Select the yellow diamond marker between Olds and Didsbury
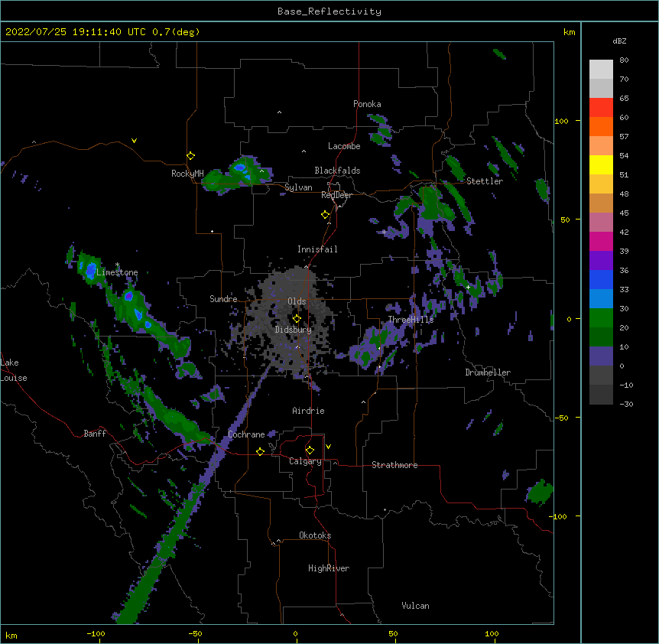659x644 pixels. click(x=297, y=318)
